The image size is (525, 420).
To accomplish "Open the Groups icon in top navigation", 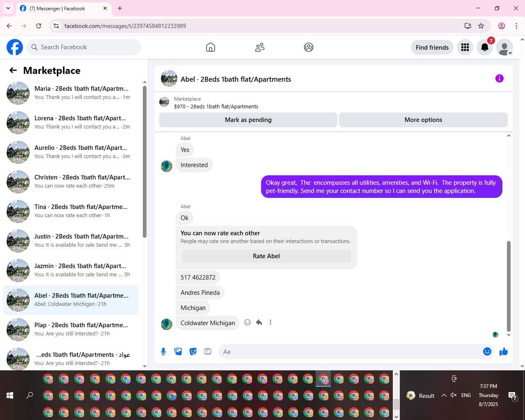I will [x=309, y=47].
